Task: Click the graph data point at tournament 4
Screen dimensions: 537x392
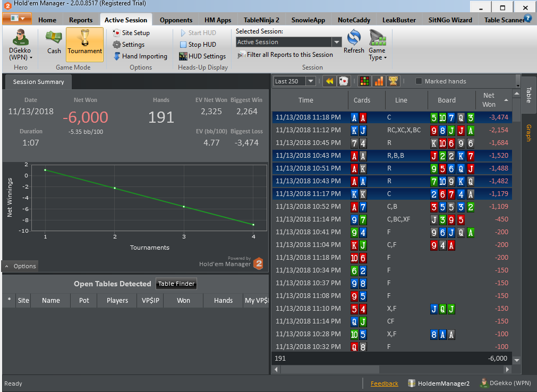Action: pyautogui.click(x=253, y=225)
